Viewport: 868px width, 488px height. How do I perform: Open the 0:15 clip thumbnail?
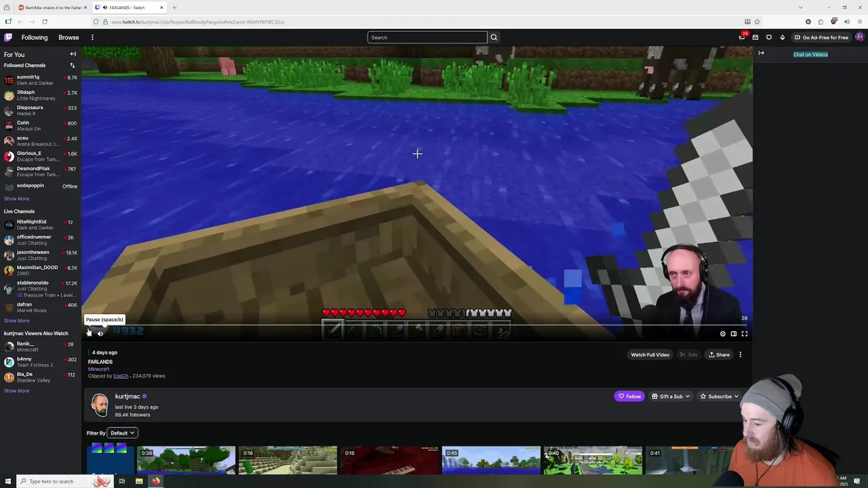[x=389, y=460]
